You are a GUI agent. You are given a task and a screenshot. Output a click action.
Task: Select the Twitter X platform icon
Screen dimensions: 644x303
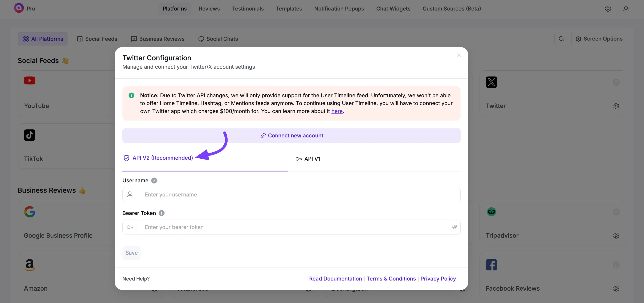tap(491, 82)
